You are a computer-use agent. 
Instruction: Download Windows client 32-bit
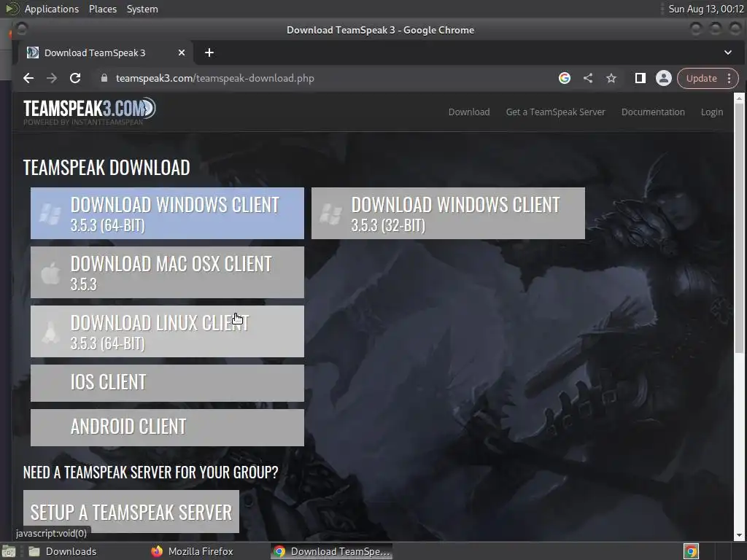pos(448,214)
